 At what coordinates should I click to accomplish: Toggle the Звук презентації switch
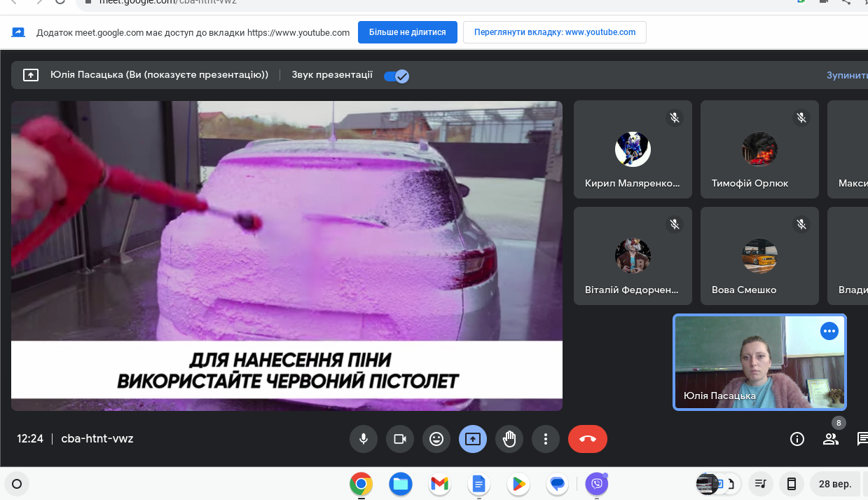[x=397, y=76]
